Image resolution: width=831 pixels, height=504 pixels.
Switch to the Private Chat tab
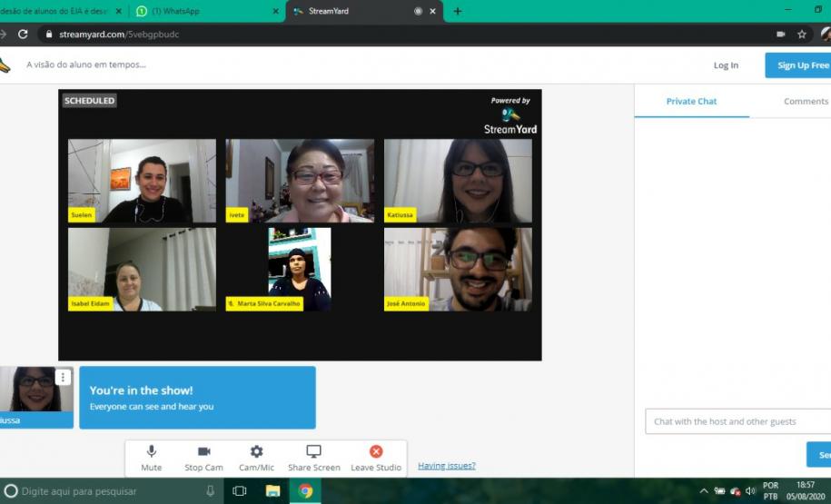691,101
